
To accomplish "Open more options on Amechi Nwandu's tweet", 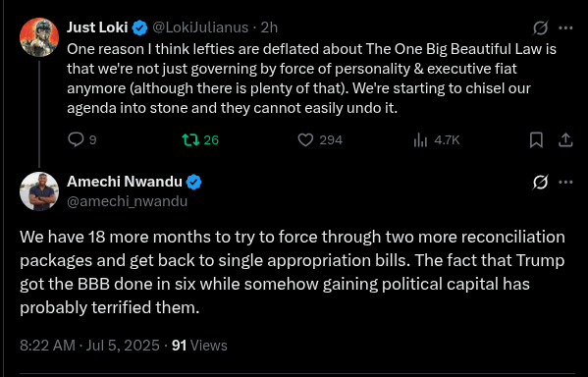I will 565,183.
